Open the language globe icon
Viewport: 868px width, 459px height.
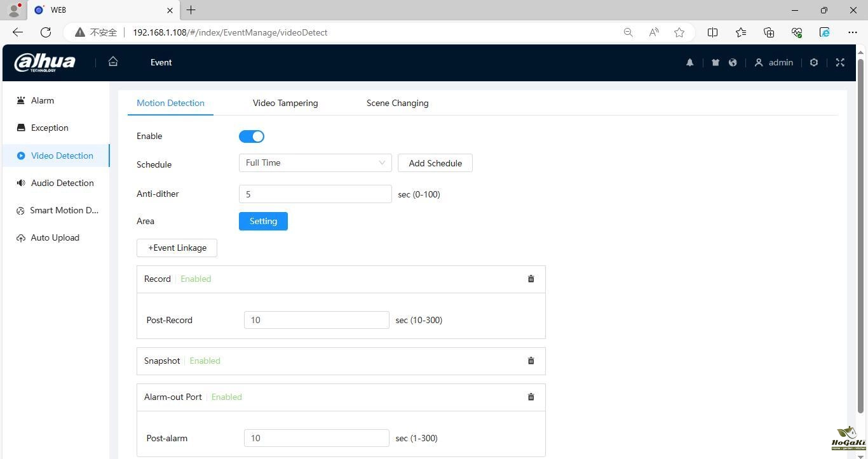(x=733, y=62)
